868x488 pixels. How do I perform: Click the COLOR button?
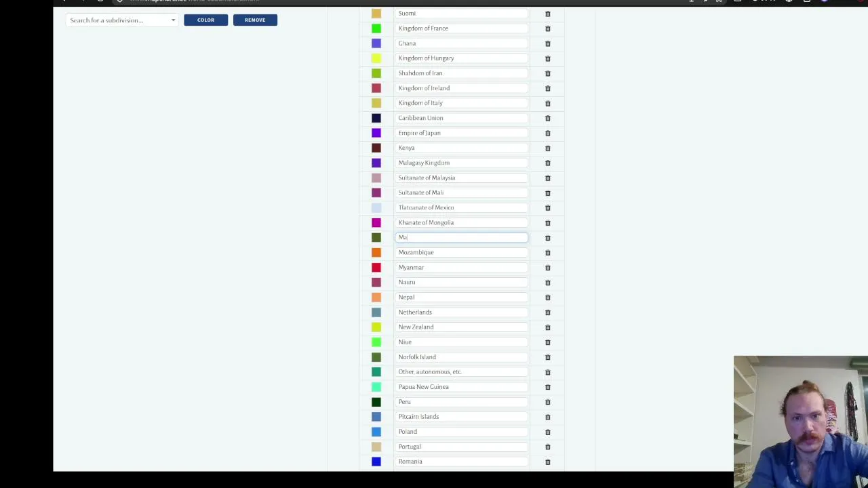pos(205,20)
